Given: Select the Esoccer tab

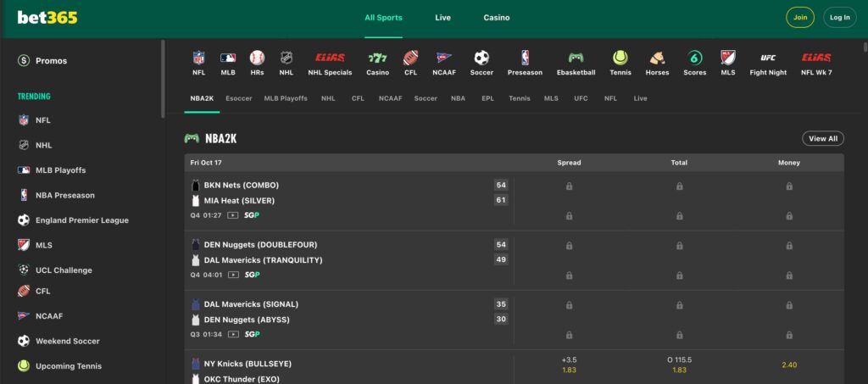Looking at the screenshot, I should [x=238, y=98].
